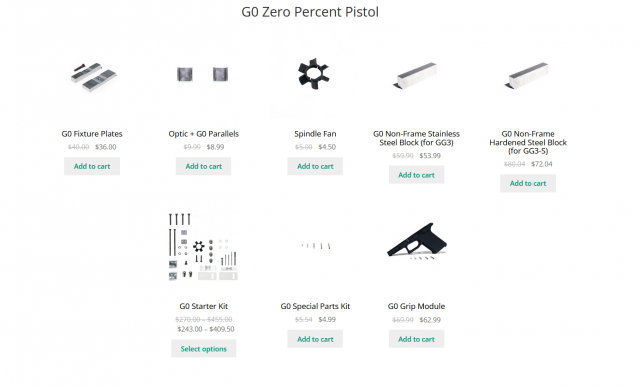The height and width of the screenshot is (386, 640).
Task: Open the G0 Special Parts Kit image
Action: pyautogui.click(x=316, y=246)
